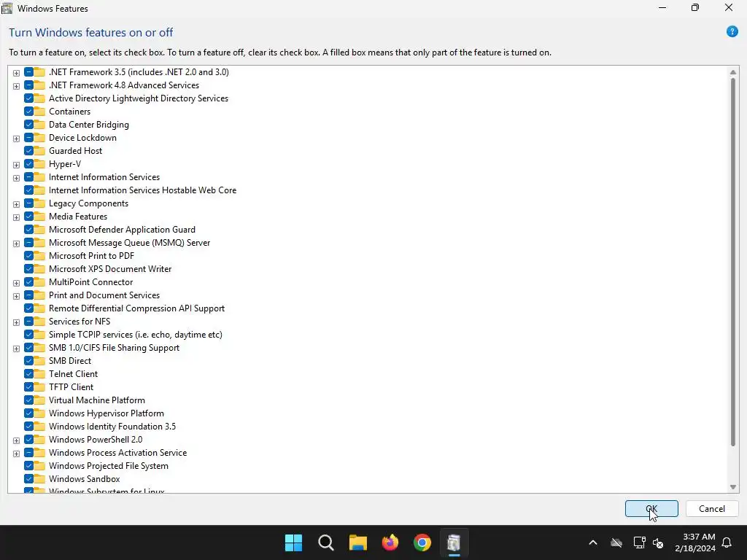This screenshot has width=747, height=560.
Task: Uncheck Remote Differential Compression API Support
Action: pos(28,308)
